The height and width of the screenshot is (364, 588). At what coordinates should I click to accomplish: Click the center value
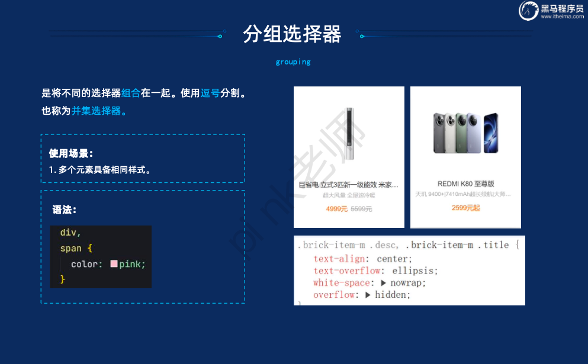[x=392, y=259]
